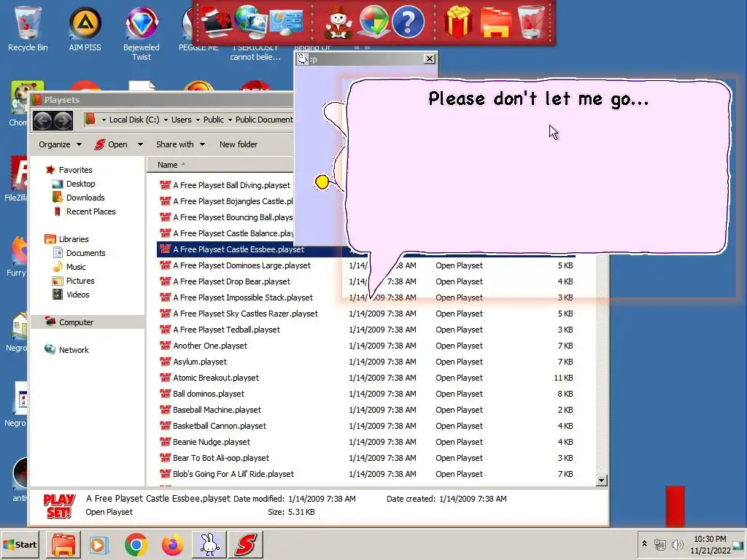Viewport: 747px width, 560px height.
Task: Switch to the red S app on taskbar
Action: point(245,544)
